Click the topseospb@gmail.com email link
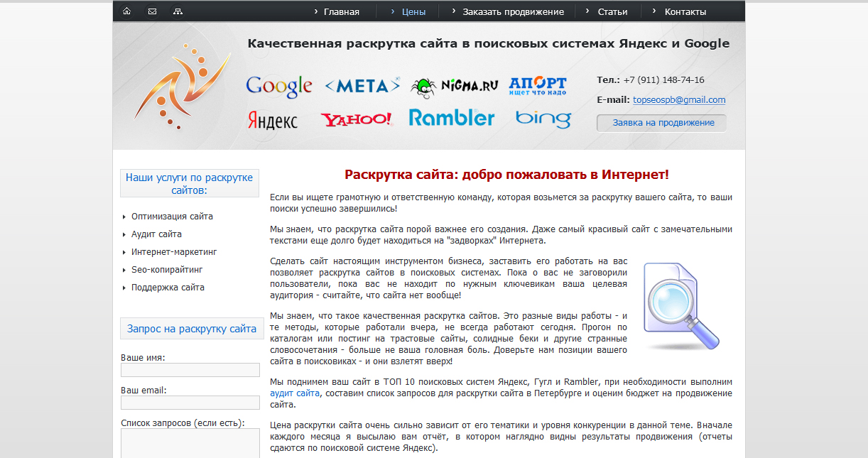This screenshot has height=458, width=868. click(679, 100)
